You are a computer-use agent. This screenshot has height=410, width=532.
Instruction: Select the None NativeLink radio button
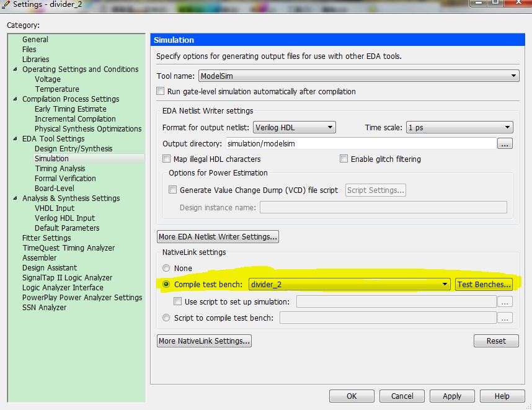166,268
